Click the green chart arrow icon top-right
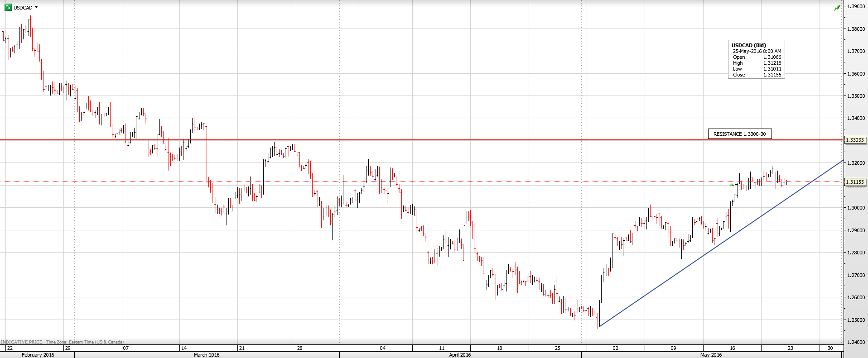 837,8
